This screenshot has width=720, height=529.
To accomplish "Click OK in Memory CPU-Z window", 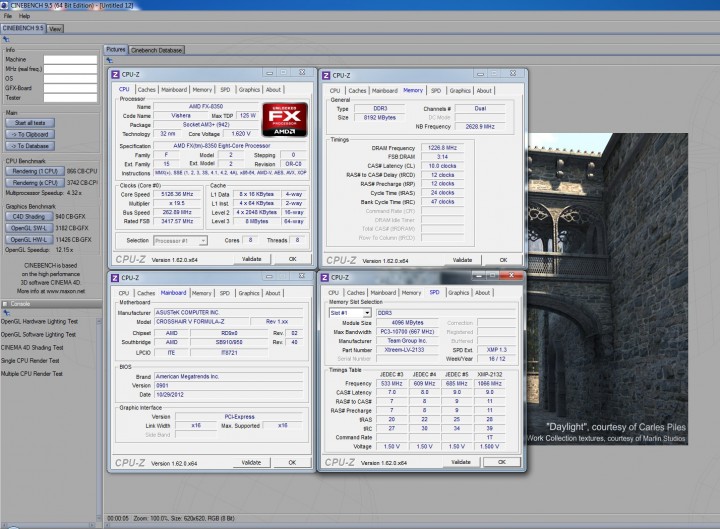I will 503,260.
